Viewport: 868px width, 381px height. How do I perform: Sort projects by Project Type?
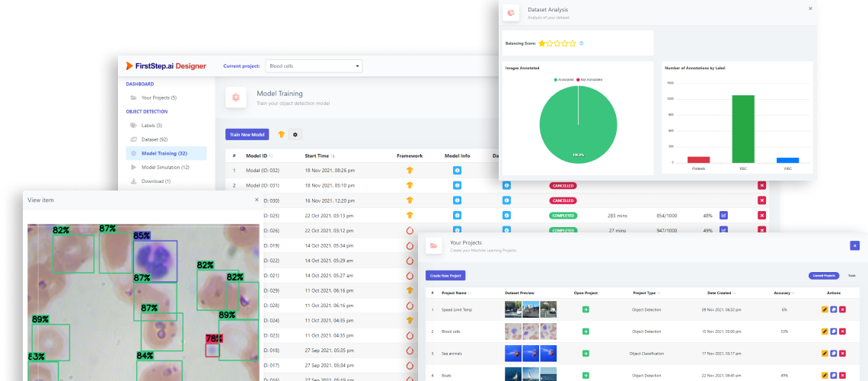pos(646,293)
